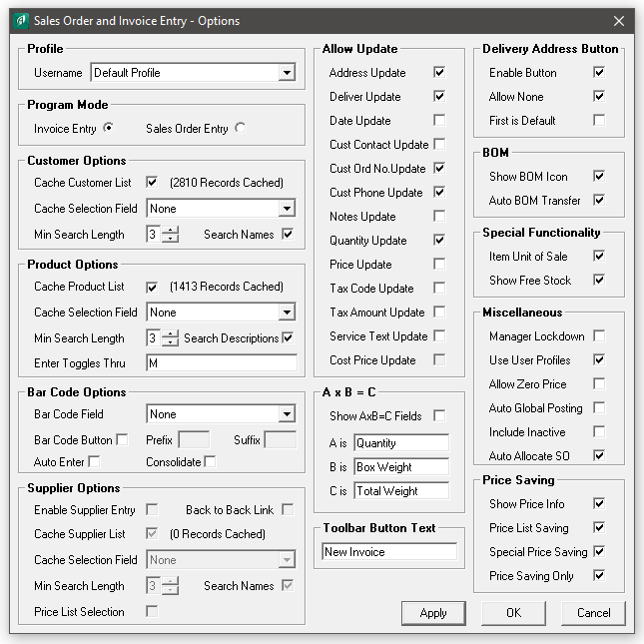
Task: Choose the Invoice Entry program mode
Action: 108,128
